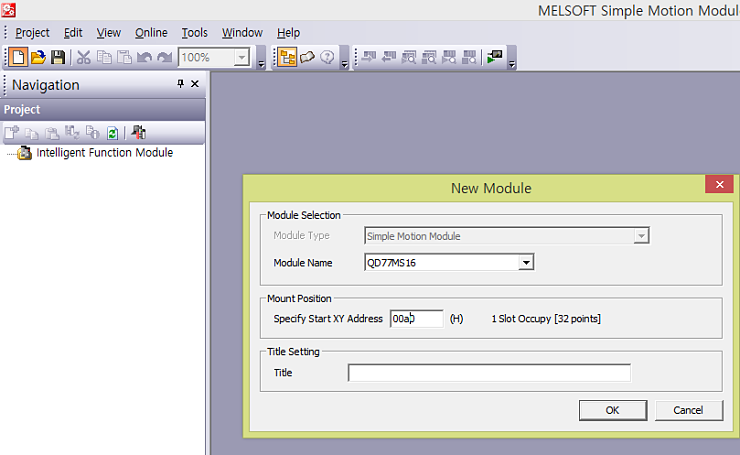Click the Paste clipboard icon in main toolbar

point(124,58)
